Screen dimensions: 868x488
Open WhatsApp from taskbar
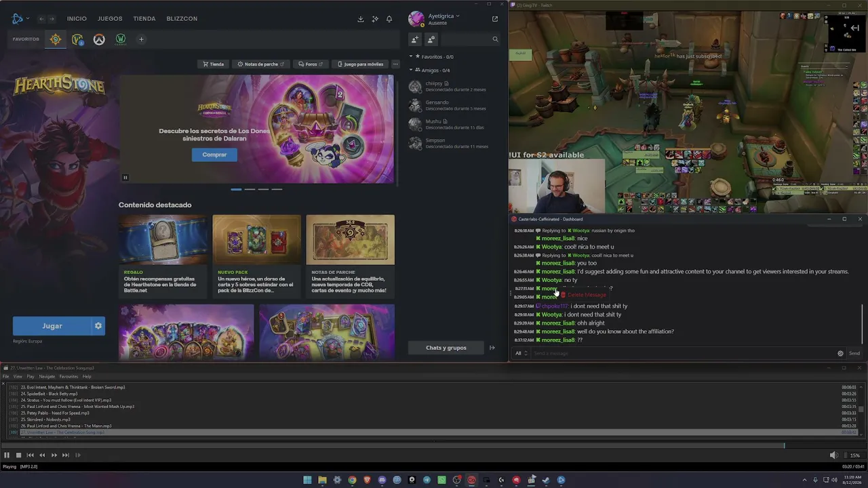pos(441,480)
